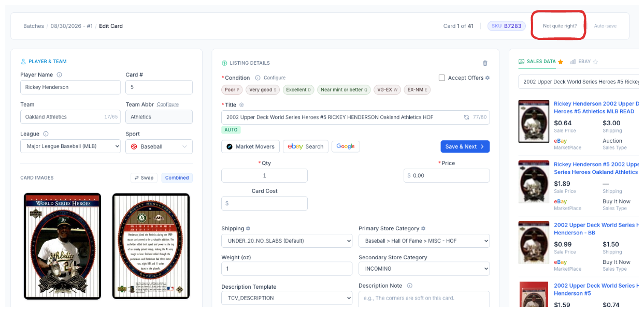Click the Condition info icon

pyautogui.click(x=256, y=78)
